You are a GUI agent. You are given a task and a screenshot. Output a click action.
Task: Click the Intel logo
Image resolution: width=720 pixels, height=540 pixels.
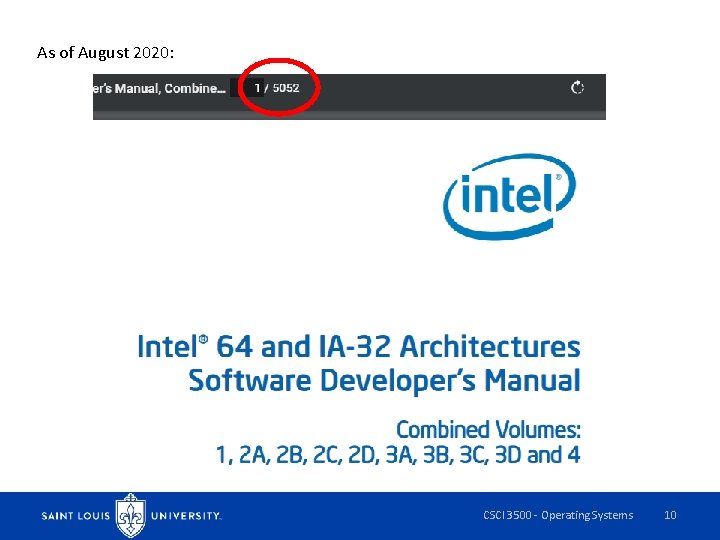(x=509, y=196)
